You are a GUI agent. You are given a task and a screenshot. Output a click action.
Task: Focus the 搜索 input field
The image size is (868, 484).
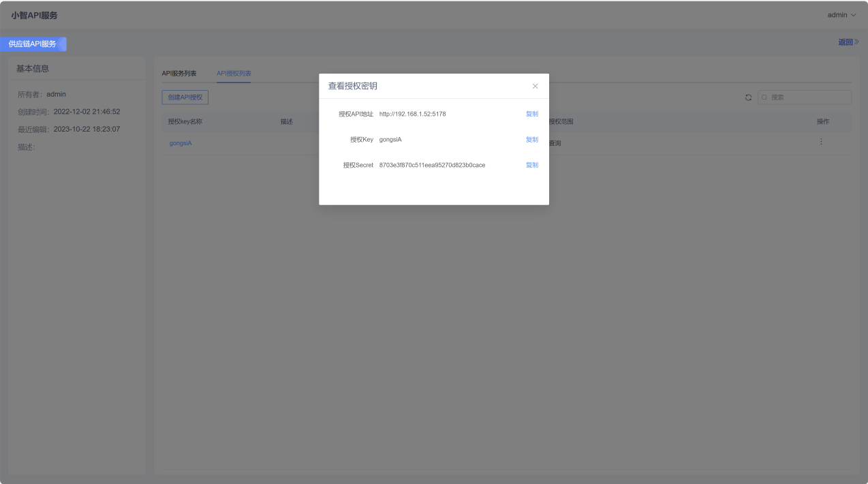point(805,97)
